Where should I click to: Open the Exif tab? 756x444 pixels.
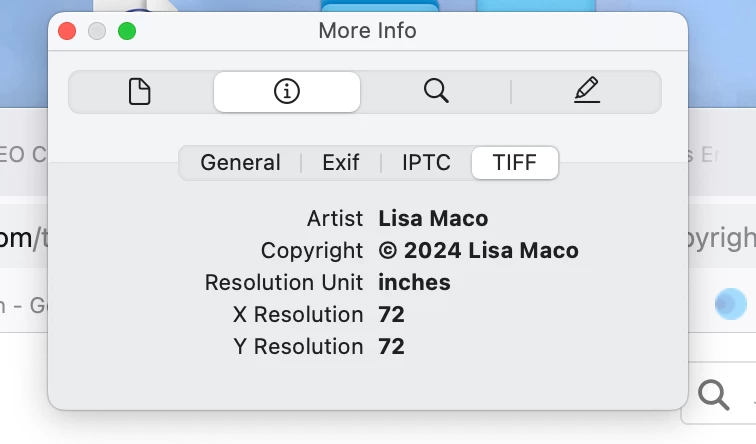tap(341, 162)
